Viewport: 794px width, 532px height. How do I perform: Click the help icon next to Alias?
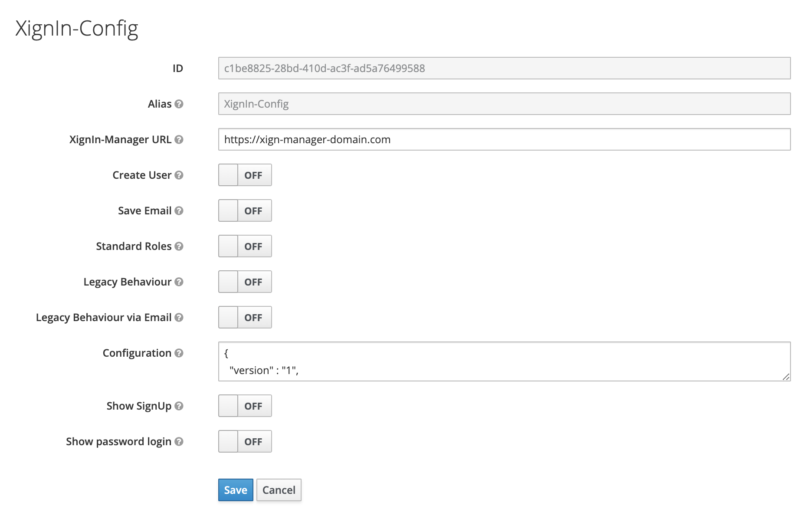coord(179,104)
